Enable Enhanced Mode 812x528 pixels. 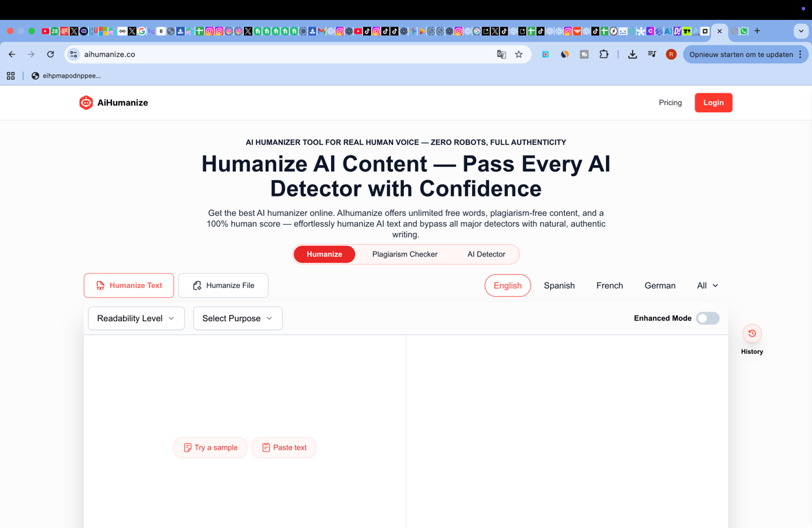708,318
